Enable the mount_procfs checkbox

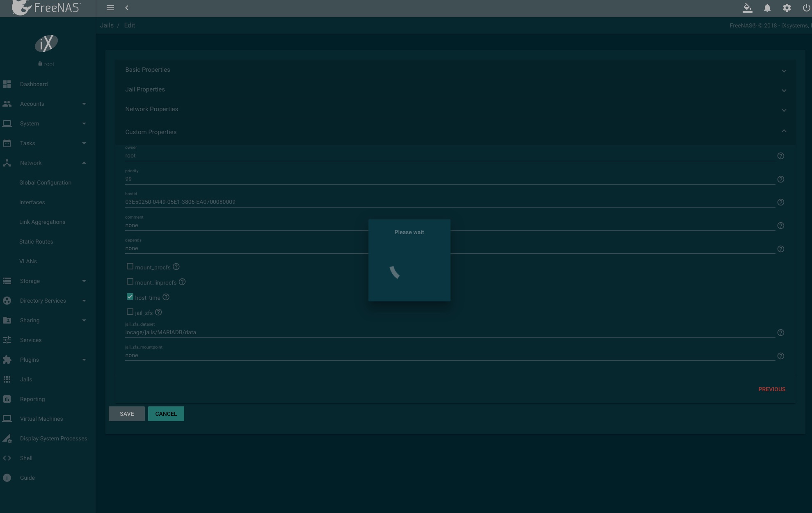pos(130,267)
